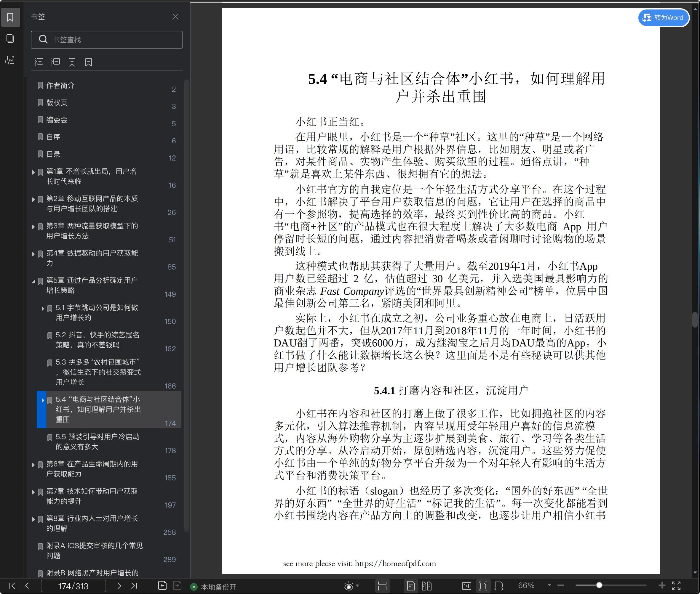Viewport: 700px width, 594px height.
Task: Go to the 版权页 bookmark
Action: pos(57,103)
